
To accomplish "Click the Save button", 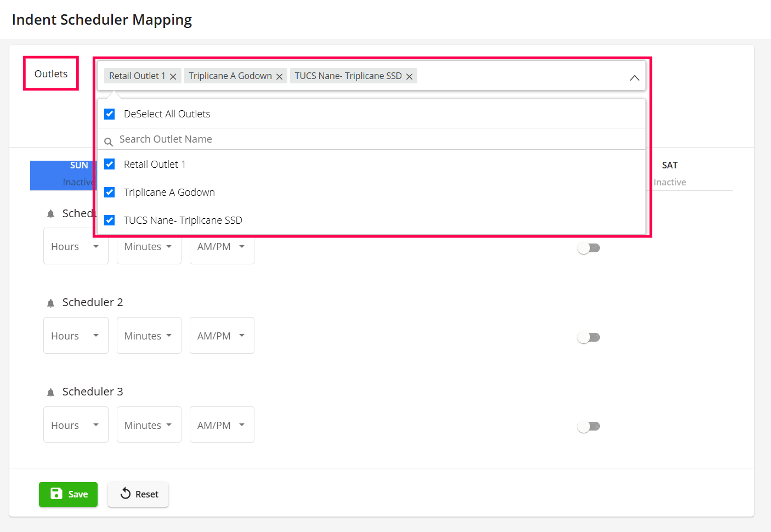I will [68, 494].
